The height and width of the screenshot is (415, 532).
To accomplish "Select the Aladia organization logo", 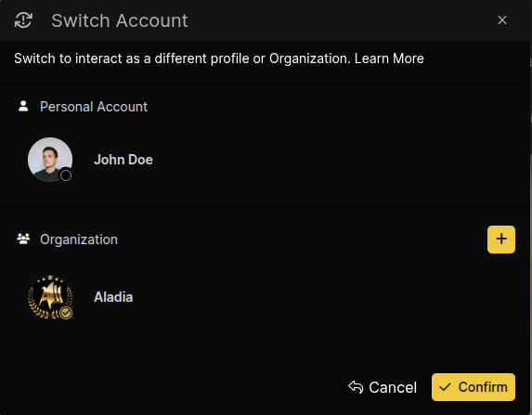I will (x=50, y=297).
